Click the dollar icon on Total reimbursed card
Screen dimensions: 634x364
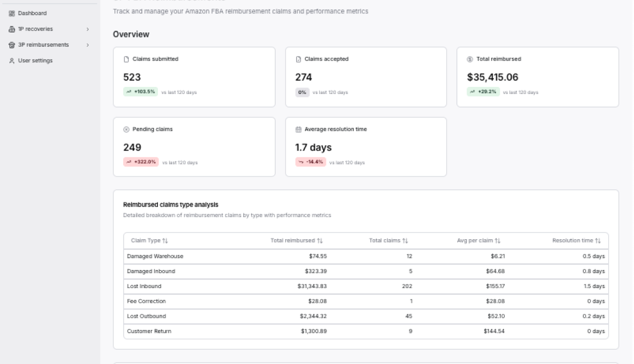click(x=470, y=59)
